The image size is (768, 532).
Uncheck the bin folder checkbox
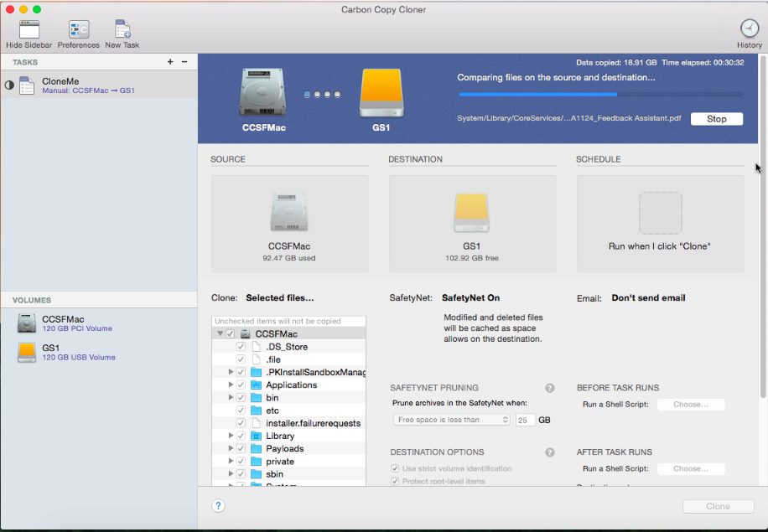241,398
